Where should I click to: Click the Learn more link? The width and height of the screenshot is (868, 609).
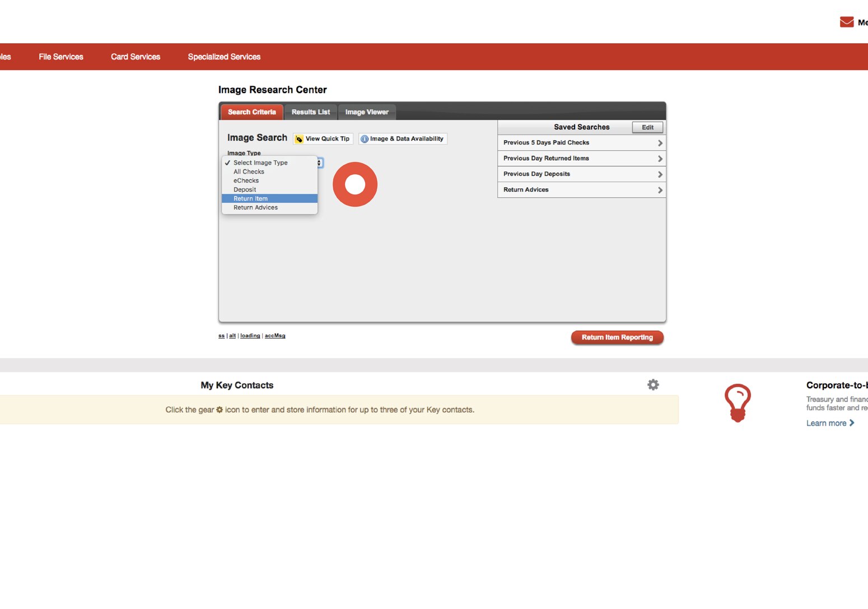[x=827, y=423]
